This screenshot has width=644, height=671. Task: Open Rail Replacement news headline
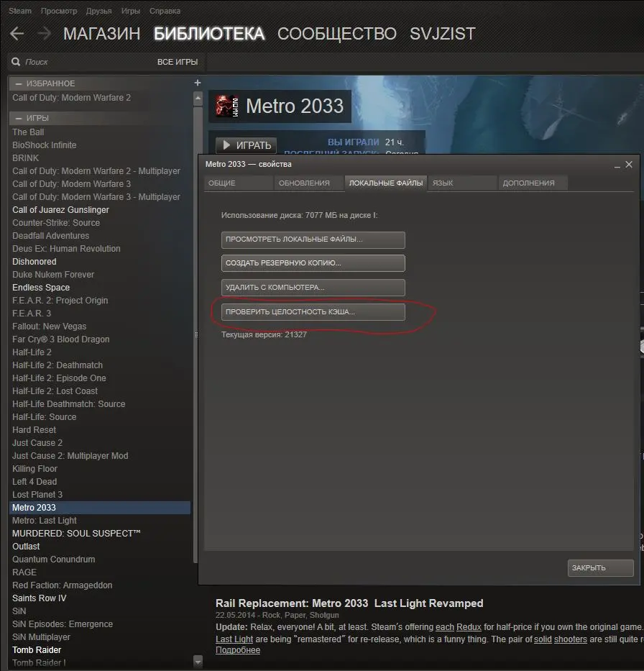click(349, 603)
